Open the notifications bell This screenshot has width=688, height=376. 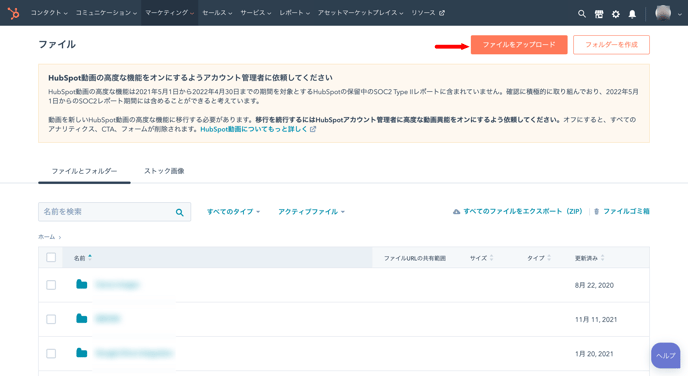[632, 14]
